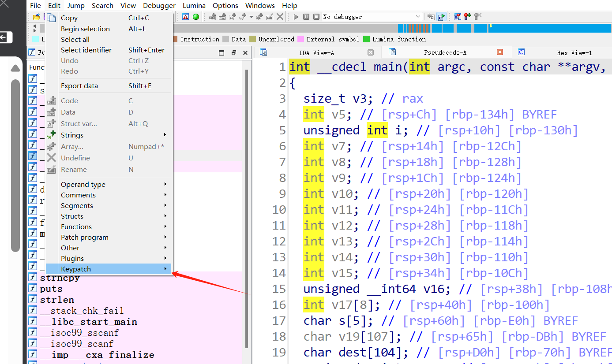Click the IDA View-A tab icon

pos(264,52)
